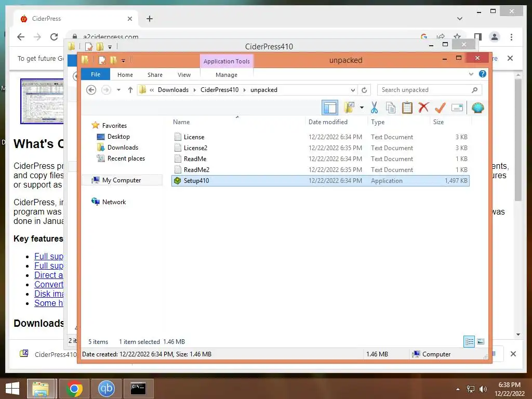532x399 pixels.
Task: Open the Manage ribbon tab
Action: point(227,75)
